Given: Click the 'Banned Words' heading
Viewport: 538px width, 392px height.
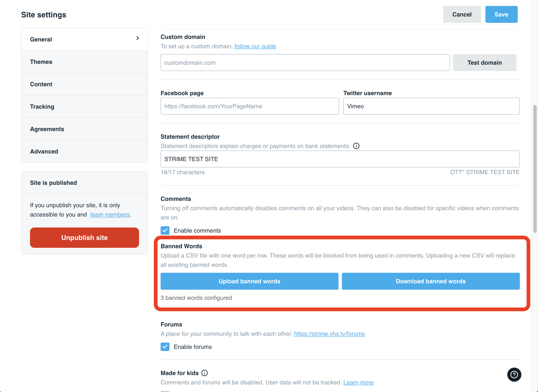Looking at the screenshot, I should [181, 246].
